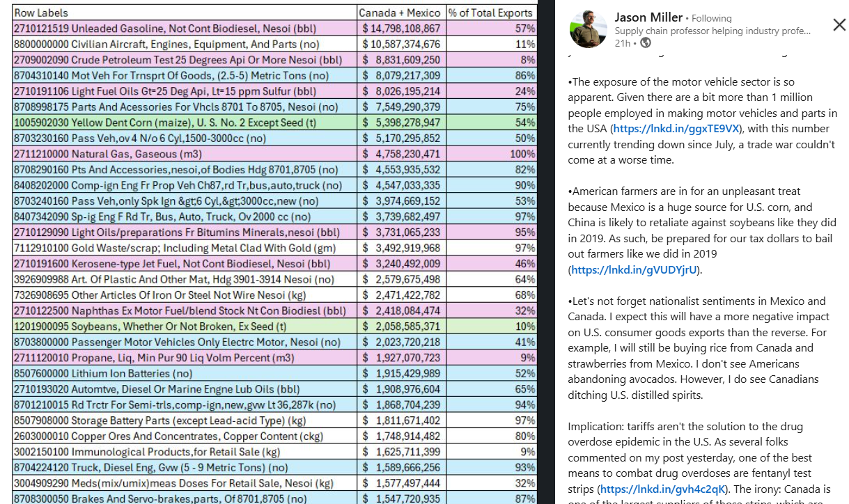
Task: Click the Civilian Aircraft dollar value cell
Action: coord(400,45)
